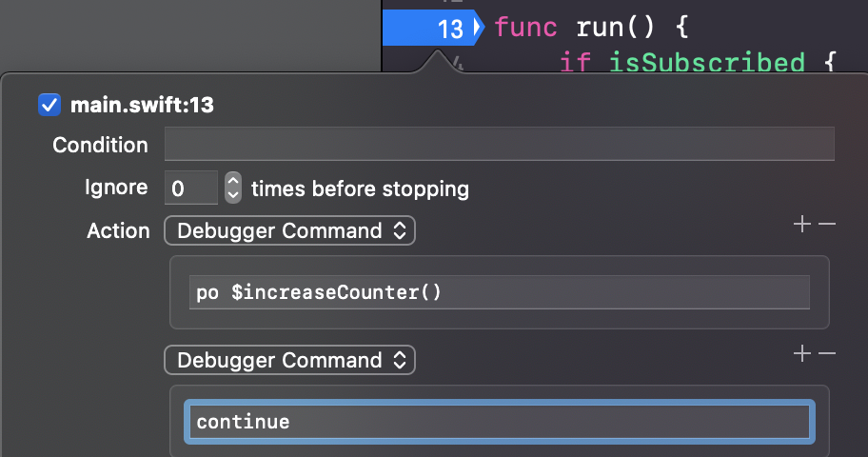This screenshot has width=868, height=457.
Task: Remove the continue action with its minus icon
Action: 827,353
